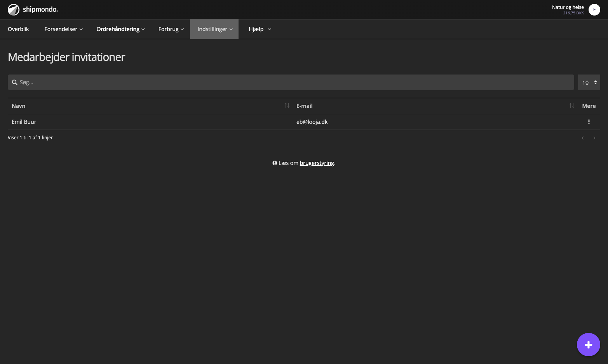Expand the Forbrug menu
This screenshot has height=364, width=608.
(x=171, y=29)
